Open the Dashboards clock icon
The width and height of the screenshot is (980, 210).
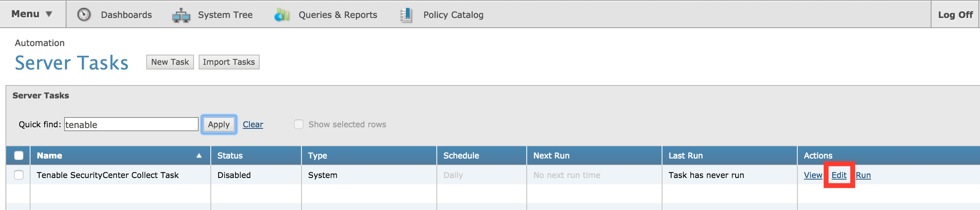(x=84, y=14)
